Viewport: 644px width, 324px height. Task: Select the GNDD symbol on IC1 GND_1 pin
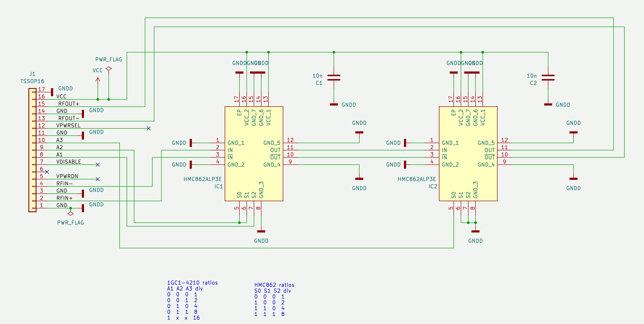click(x=191, y=143)
